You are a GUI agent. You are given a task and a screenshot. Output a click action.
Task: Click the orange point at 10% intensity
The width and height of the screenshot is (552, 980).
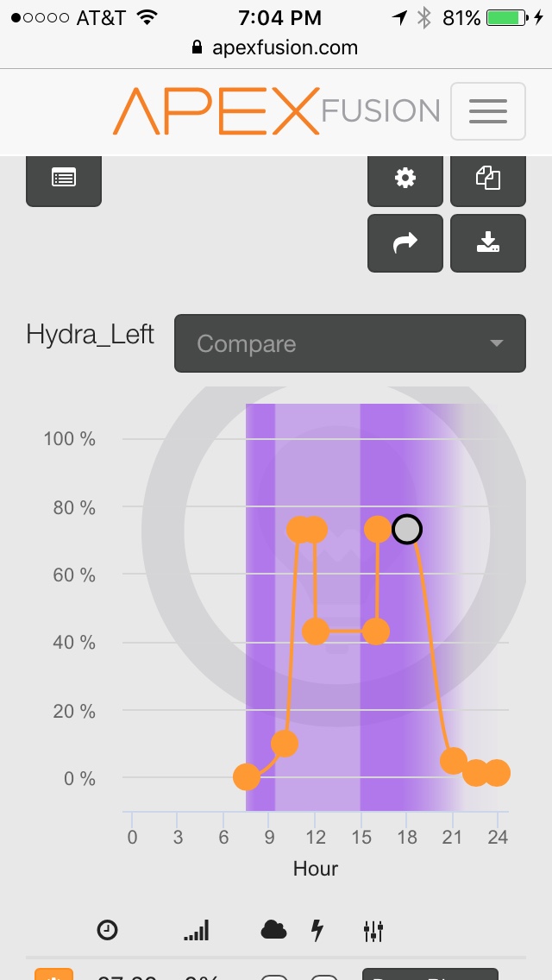[285, 743]
